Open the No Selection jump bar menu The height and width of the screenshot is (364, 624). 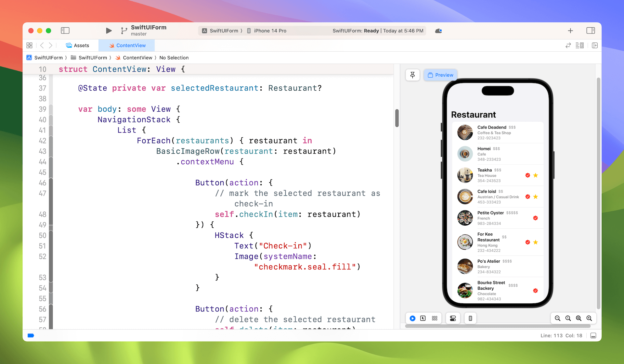coord(174,57)
